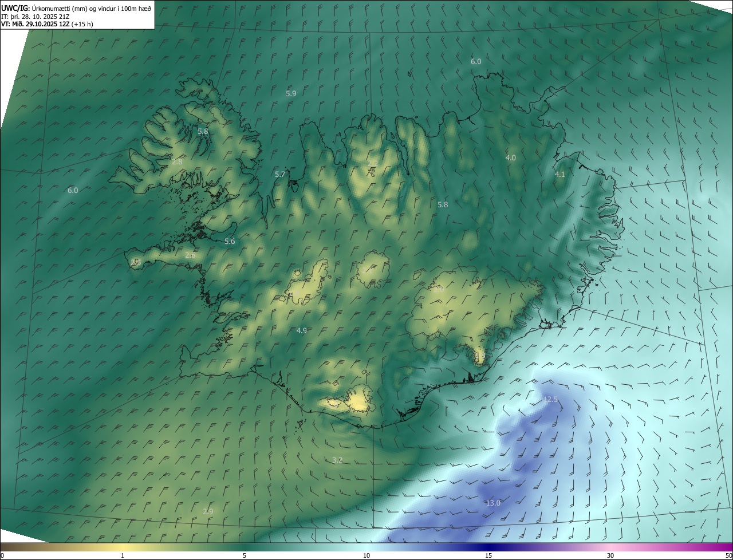This screenshot has width=733, height=560.
Task: Click the colorbar tick label '0'
Action: click(2, 555)
